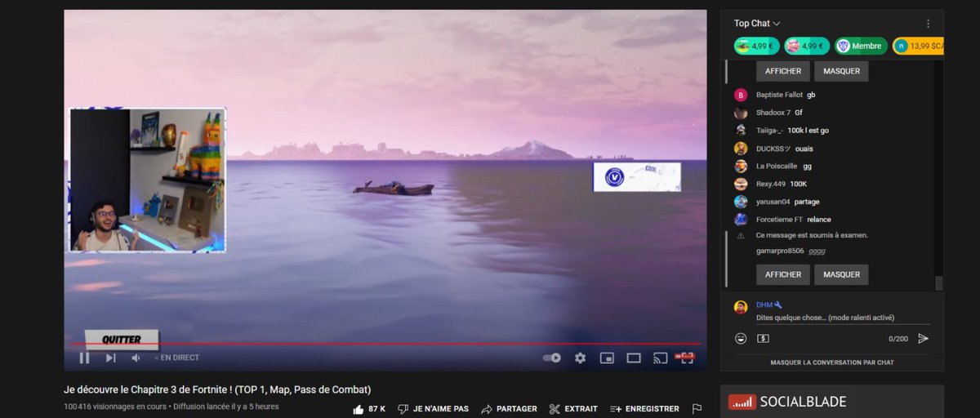Click the V-Bucks code banner in video
Image resolution: width=980 pixels, height=418 pixels.
(x=637, y=177)
